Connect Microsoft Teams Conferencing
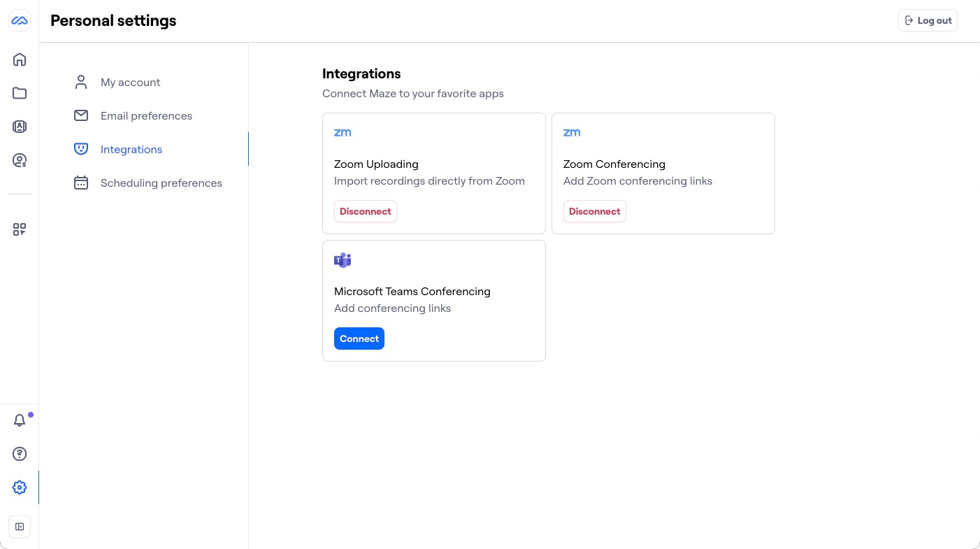The image size is (980, 549). [x=359, y=338]
